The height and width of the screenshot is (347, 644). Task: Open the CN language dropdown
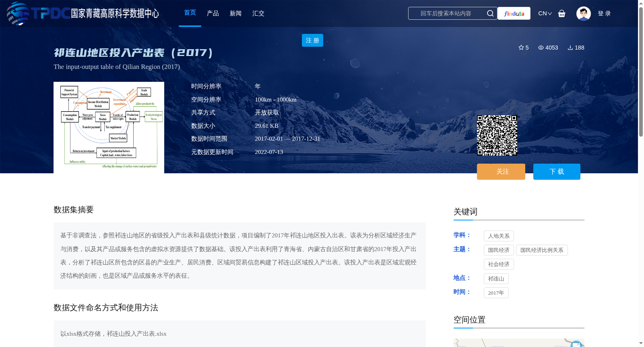tap(545, 13)
